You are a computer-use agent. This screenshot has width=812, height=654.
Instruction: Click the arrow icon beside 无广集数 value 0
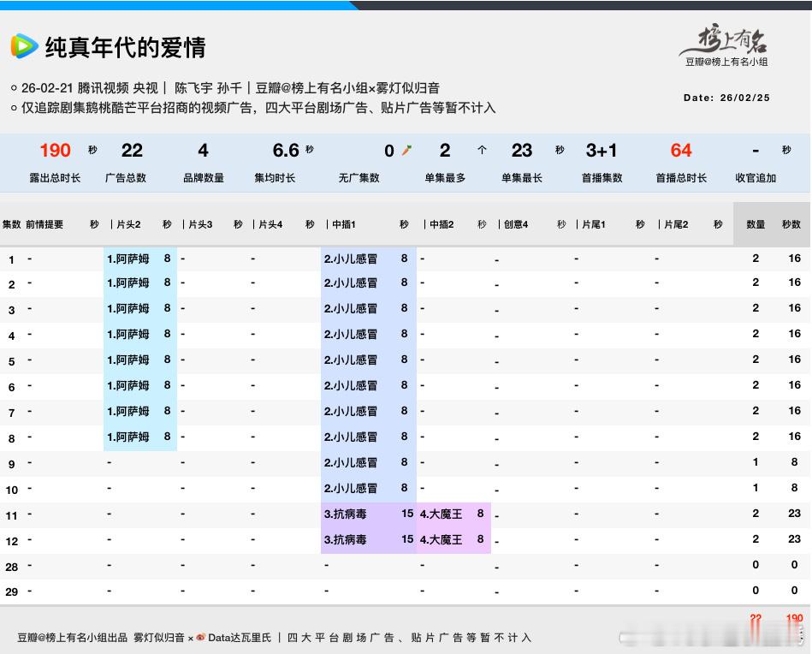point(407,151)
